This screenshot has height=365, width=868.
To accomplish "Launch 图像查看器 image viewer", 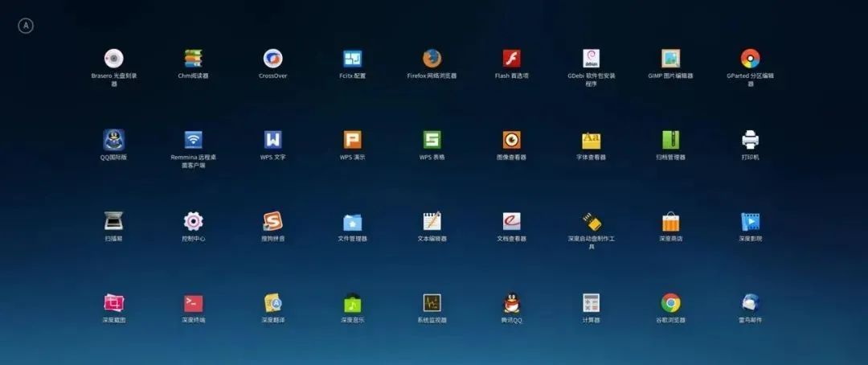I will click(511, 140).
